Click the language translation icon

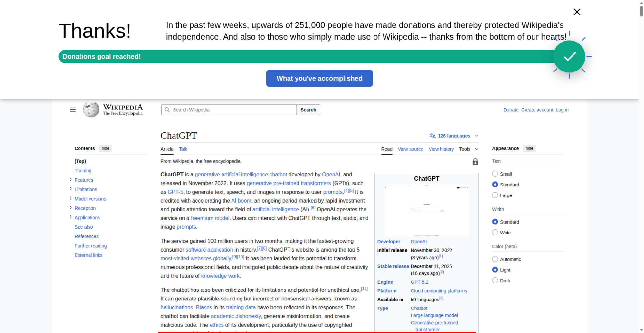point(432,136)
